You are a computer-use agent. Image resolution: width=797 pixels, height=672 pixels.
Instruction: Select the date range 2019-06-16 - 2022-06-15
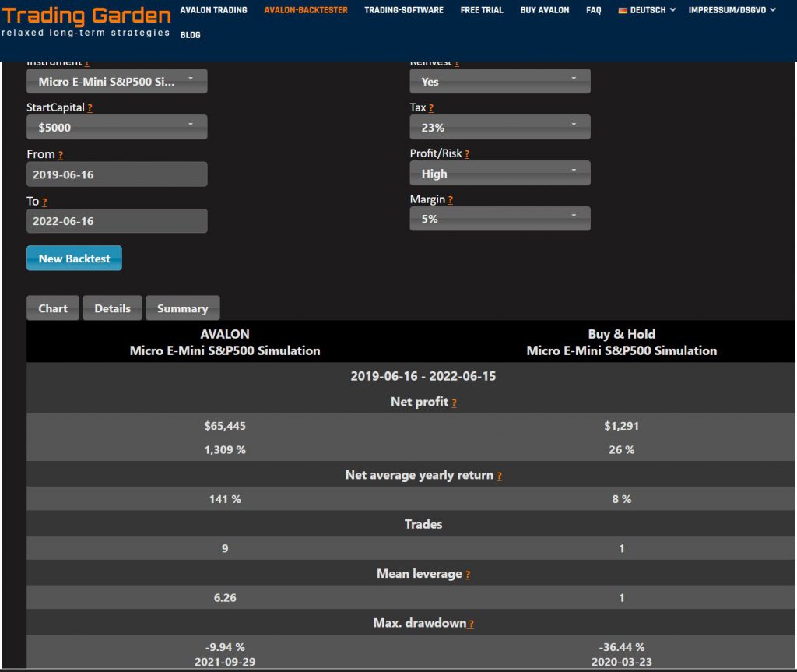(x=423, y=376)
